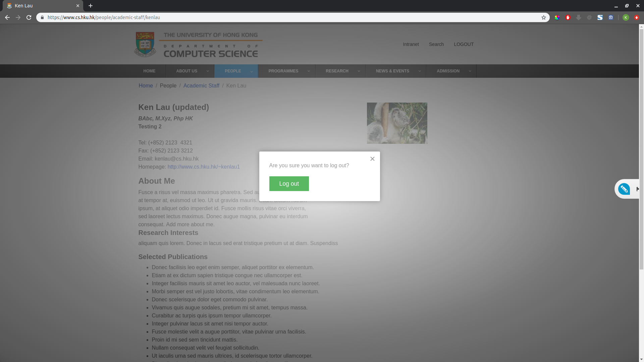Expand the PROGRAMMES menu chevron

309,71
